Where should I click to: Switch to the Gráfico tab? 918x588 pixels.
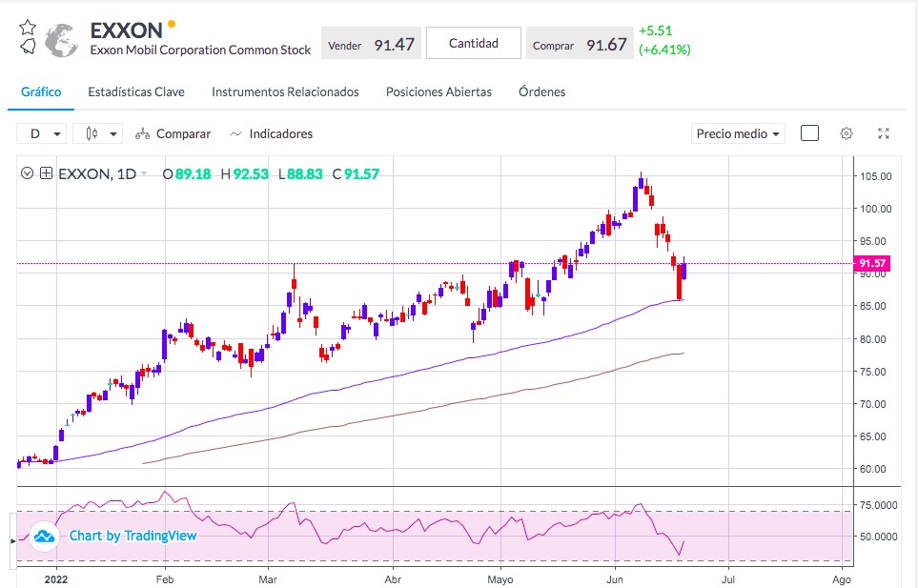[x=41, y=91]
